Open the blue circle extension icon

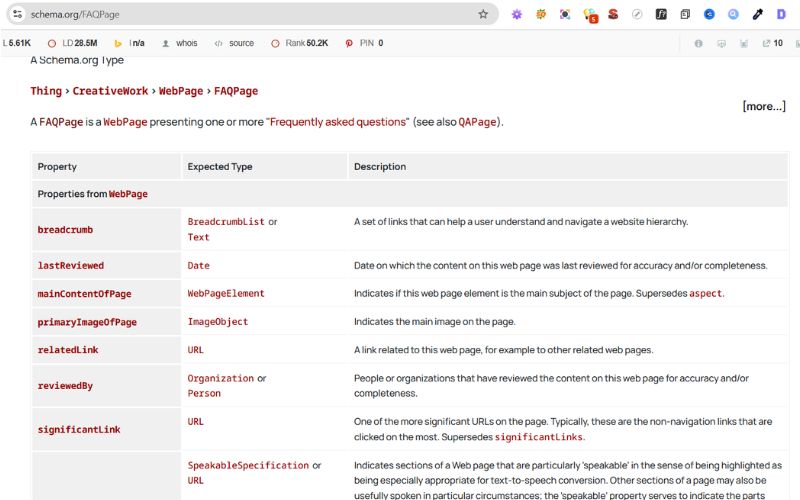coord(709,14)
